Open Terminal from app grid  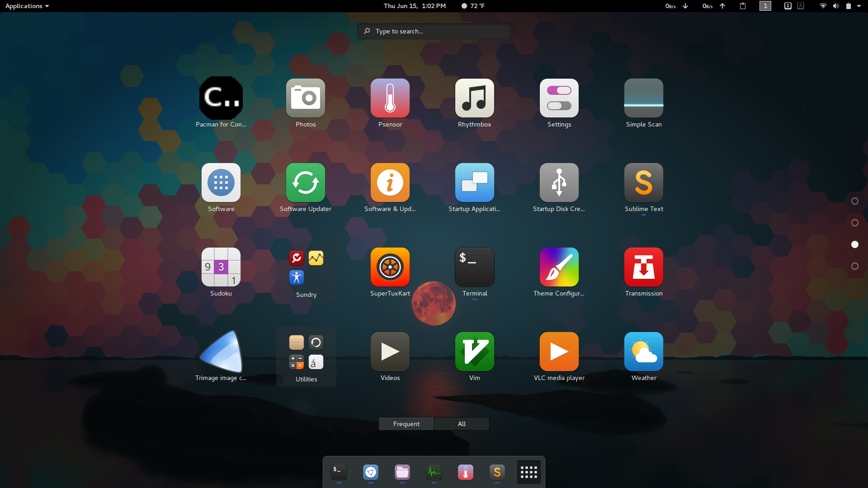pos(475,267)
